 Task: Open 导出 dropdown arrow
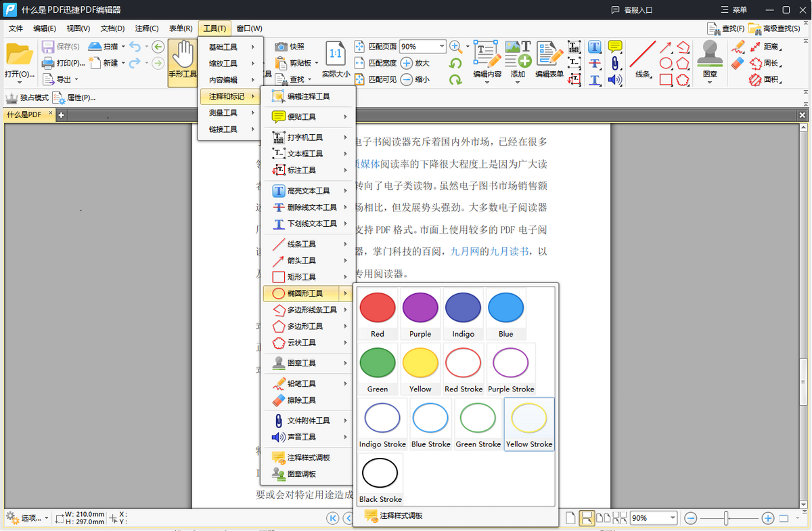(76, 79)
